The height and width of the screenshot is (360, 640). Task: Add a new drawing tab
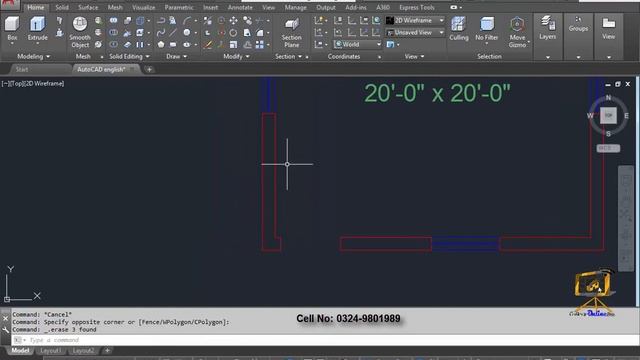click(x=149, y=69)
